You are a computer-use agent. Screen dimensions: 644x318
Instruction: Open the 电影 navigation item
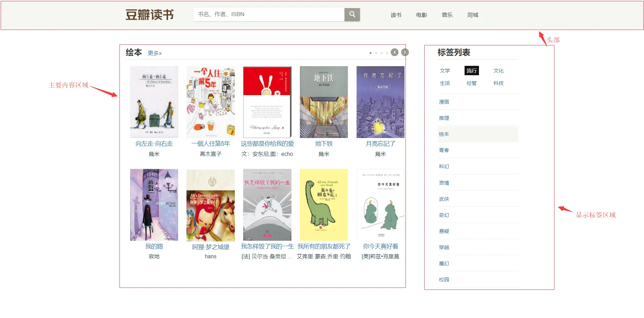point(422,15)
